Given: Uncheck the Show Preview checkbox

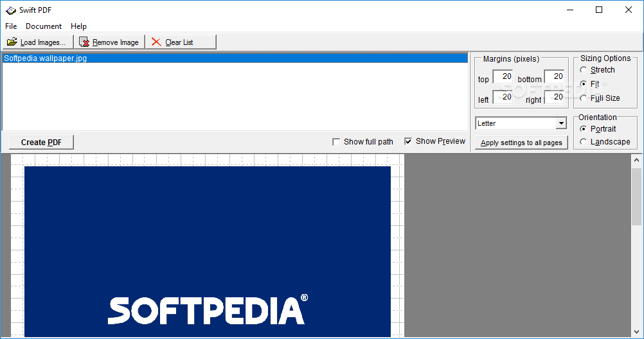Looking at the screenshot, I should (x=408, y=142).
